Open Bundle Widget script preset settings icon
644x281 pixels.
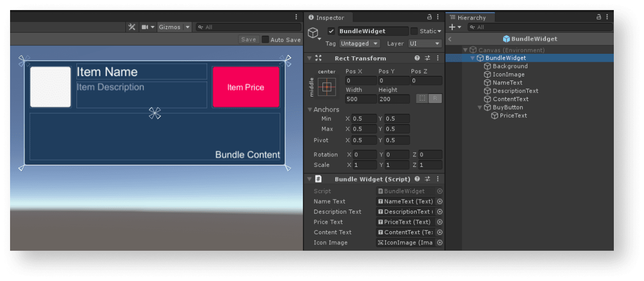[x=427, y=179]
